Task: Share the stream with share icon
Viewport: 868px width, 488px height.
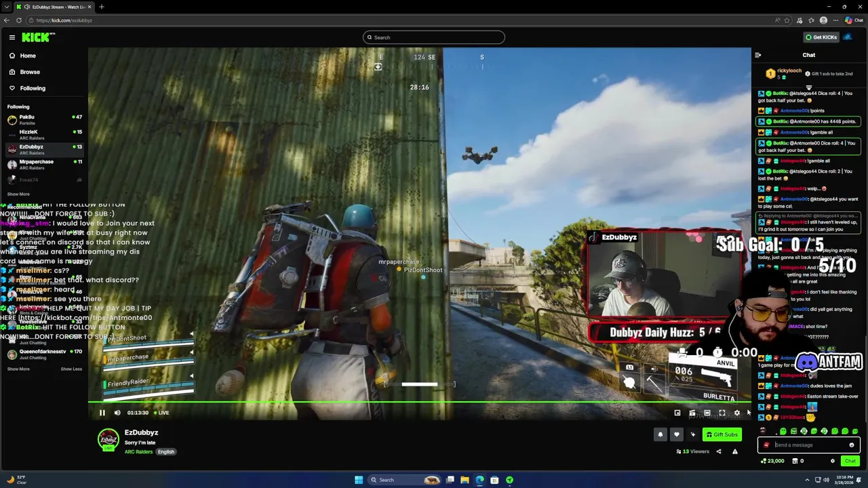Action: (x=719, y=451)
